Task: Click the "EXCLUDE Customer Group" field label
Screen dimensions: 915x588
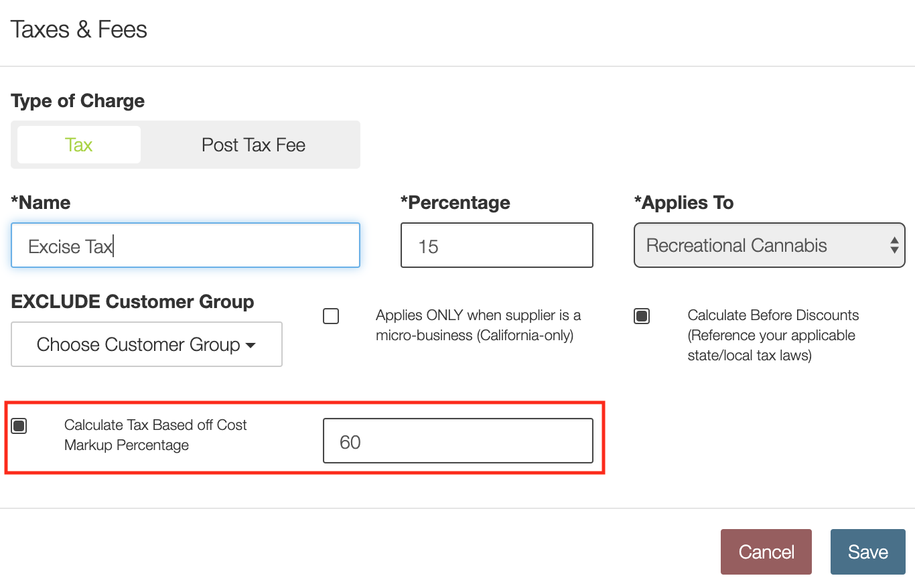Action: click(133, 302)
